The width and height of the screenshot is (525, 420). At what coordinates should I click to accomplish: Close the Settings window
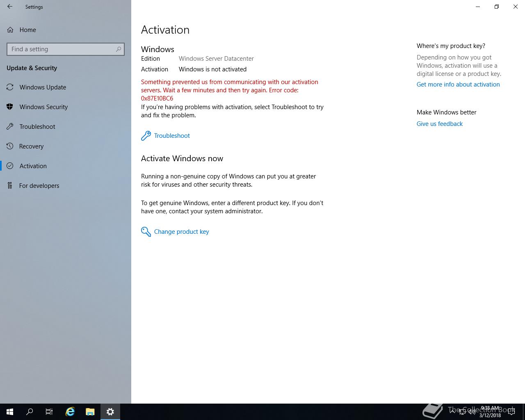click(516, 7)
